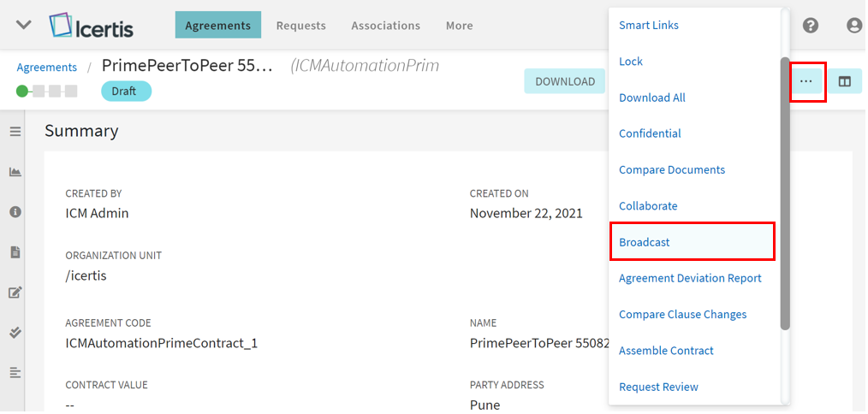Switch to the Requests tab
Viewport: 868px width, 414px height.
300,26
